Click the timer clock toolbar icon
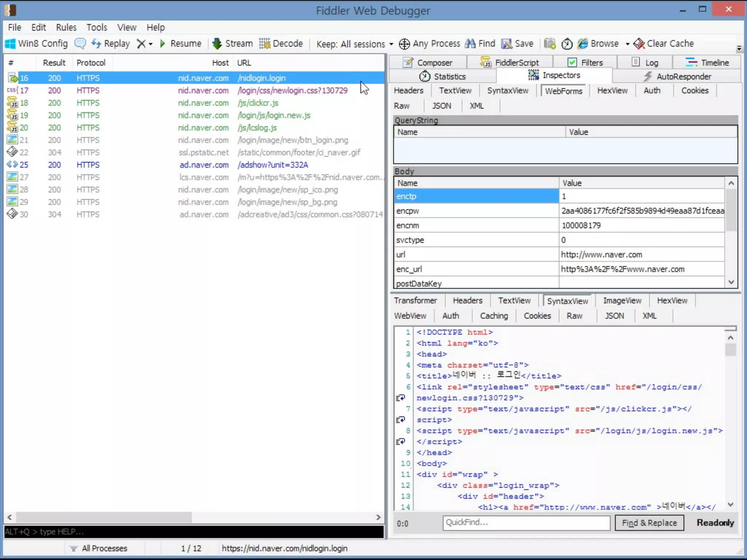747x560 pixels. [x=567, y=44]
